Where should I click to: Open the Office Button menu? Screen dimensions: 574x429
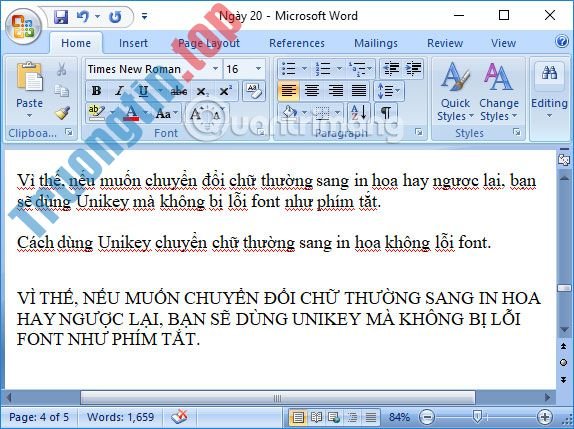point(23,26)
